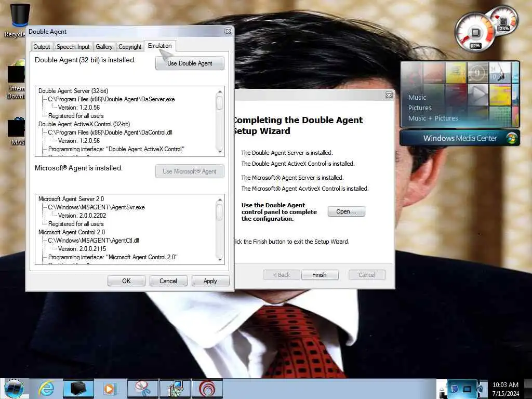Close the Setup Wizard window
The width and height of the screenshot is (532, 399).
coord(389,96)
